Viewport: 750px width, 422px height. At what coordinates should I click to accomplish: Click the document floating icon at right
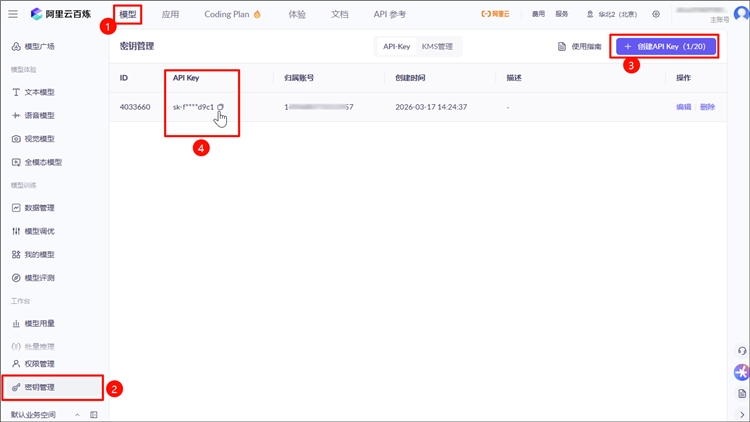(x=742, y=394)
